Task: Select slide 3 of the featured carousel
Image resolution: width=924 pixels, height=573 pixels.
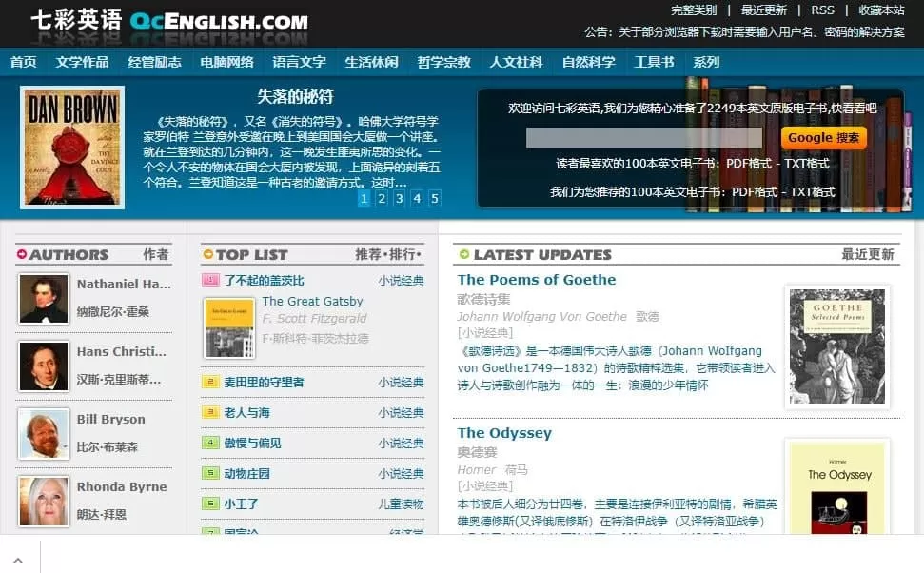Action: (x=400, y=198)
